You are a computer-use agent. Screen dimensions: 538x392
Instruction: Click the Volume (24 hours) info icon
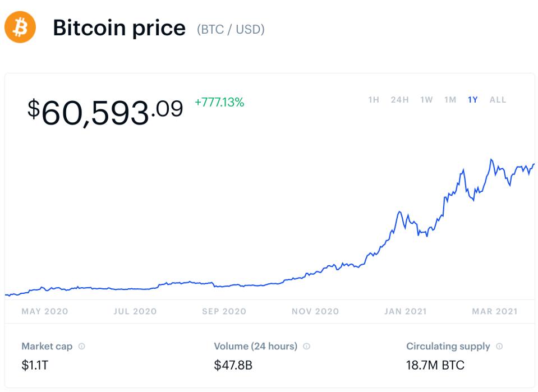click(307, 347)
